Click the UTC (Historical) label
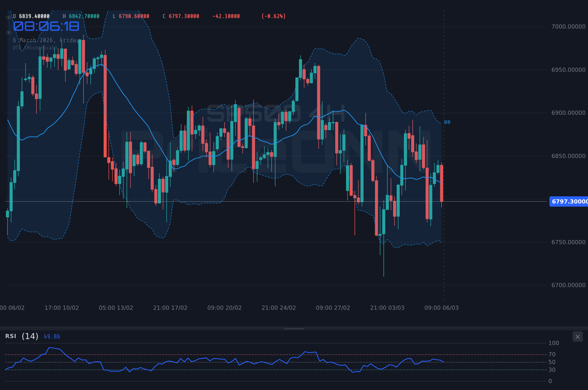Viewport: 588px width, 390px height. (35, 48)
